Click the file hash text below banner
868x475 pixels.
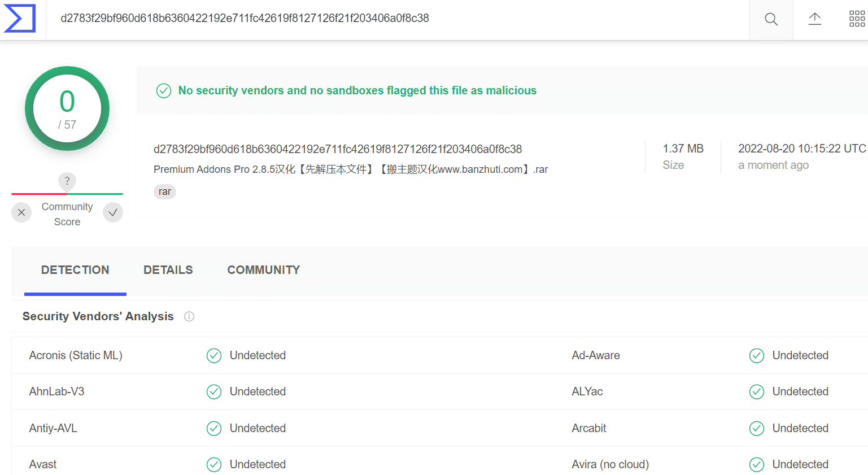[338, 149]
